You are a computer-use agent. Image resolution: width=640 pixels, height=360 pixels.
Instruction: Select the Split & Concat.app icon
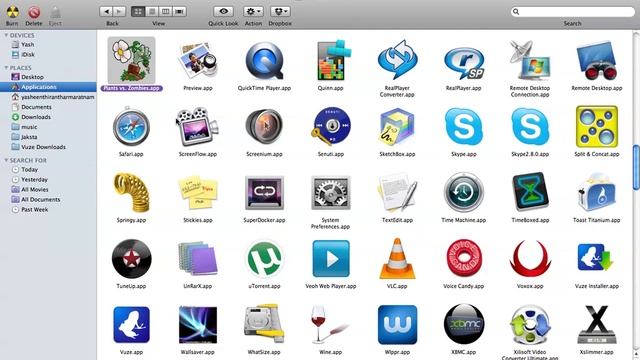click(x=597, y=127)
